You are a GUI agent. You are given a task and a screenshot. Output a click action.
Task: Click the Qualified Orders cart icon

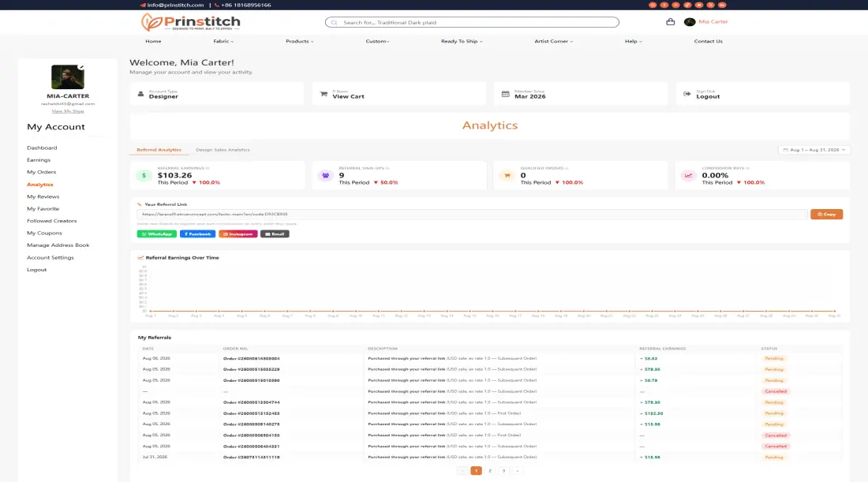point(507,175)
